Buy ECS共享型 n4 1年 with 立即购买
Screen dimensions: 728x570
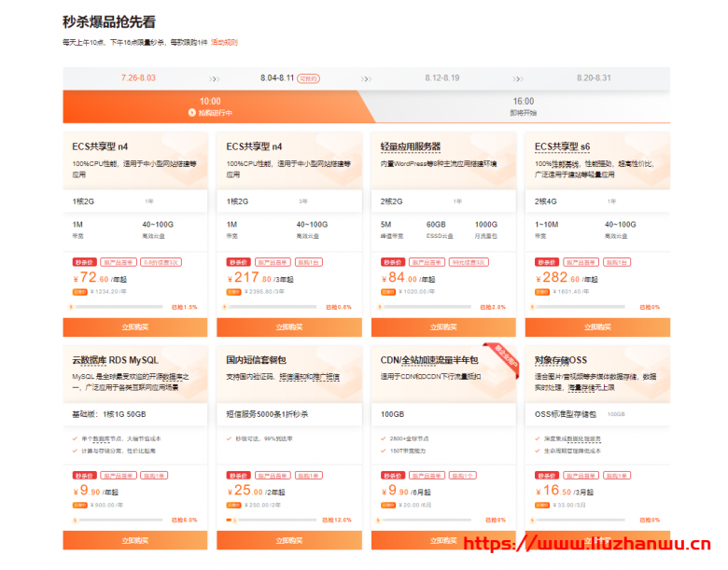click(x=134, y=327)
